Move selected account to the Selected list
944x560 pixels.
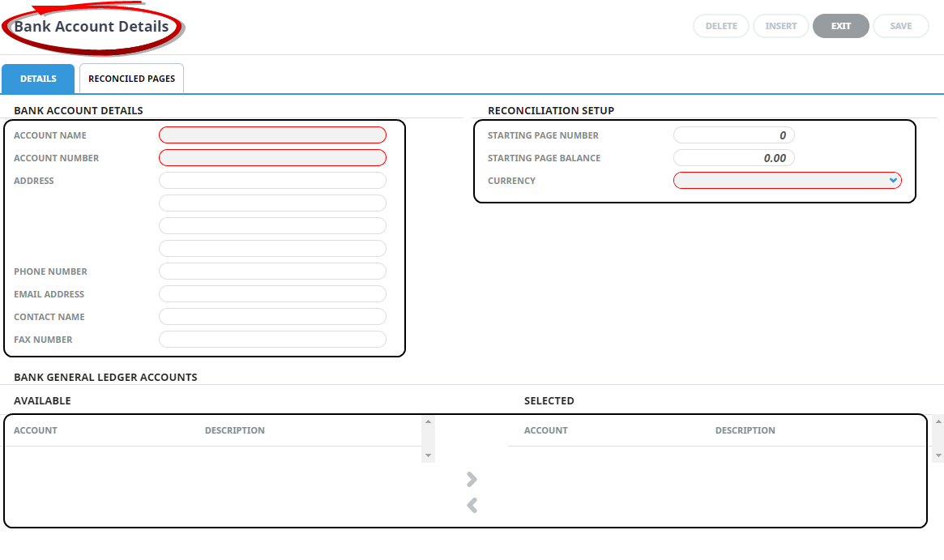pyautogui.click(x=472, y=480)
